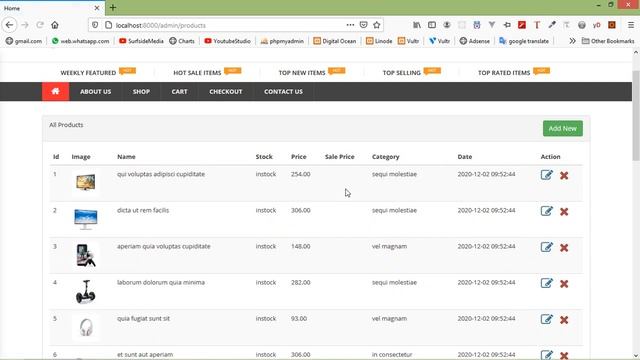640x360 pixels.
Task: Edit product 'aperiam quia voluptas cupiditate'
Action: [x=547, y=247]
